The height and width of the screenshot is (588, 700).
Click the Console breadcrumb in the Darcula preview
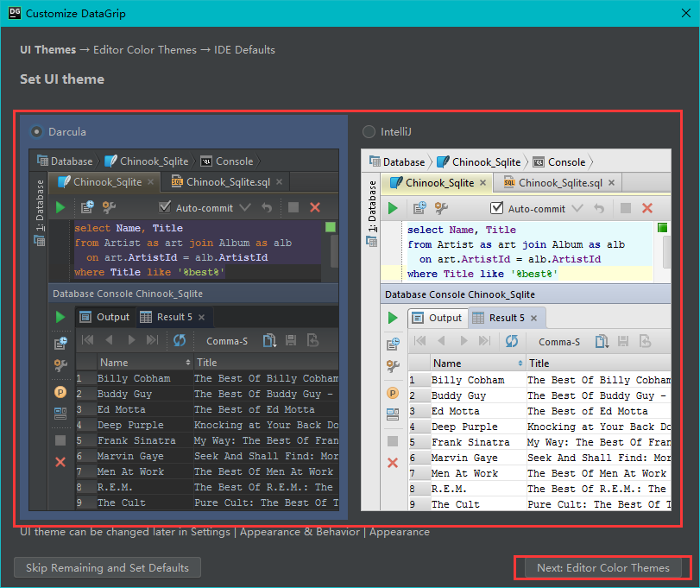[227, 161]
